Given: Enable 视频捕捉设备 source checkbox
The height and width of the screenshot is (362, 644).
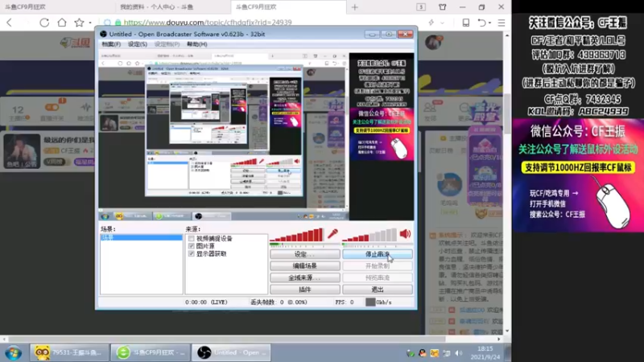Looking at the screenshot, I should (191, 238).
